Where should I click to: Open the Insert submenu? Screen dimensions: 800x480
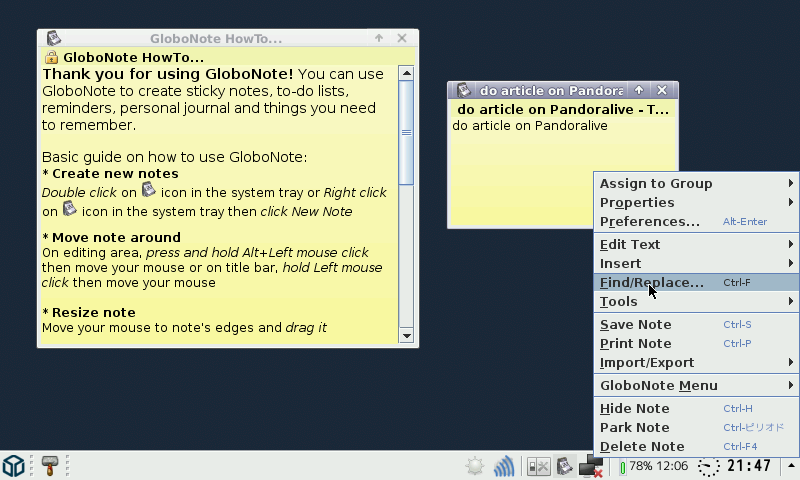(697, 263)
